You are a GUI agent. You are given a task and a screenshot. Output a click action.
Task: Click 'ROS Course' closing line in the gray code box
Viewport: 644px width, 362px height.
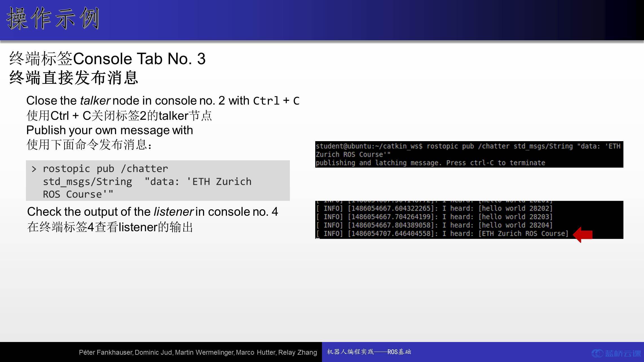click(x=78, y=194)
